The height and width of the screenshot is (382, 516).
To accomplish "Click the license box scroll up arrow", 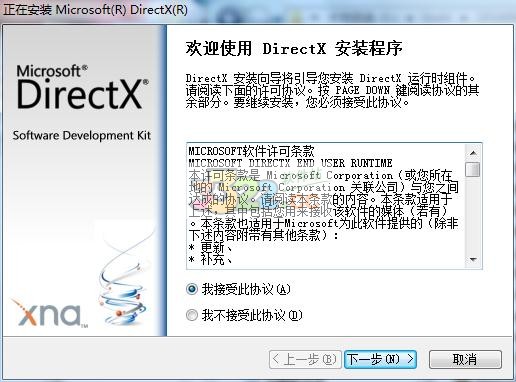I will point(473,153).
